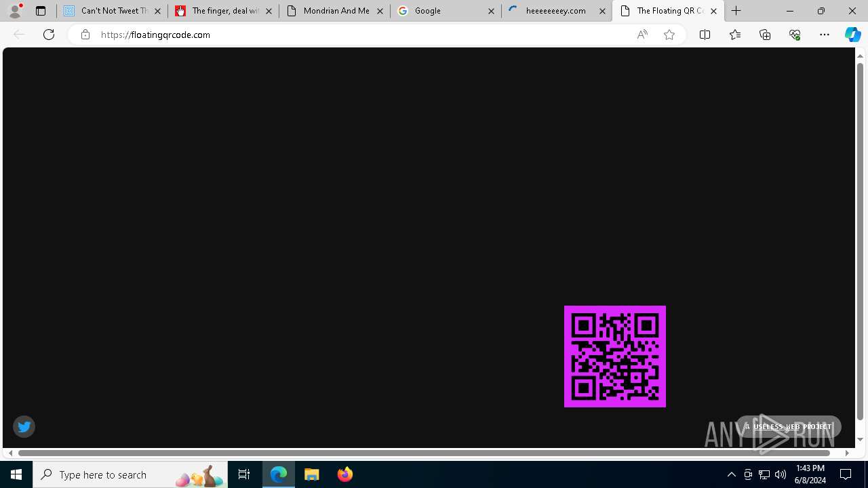Open Task View on taskbar
Viewport: 868px width, 488px height.
[x=244, y=474]
